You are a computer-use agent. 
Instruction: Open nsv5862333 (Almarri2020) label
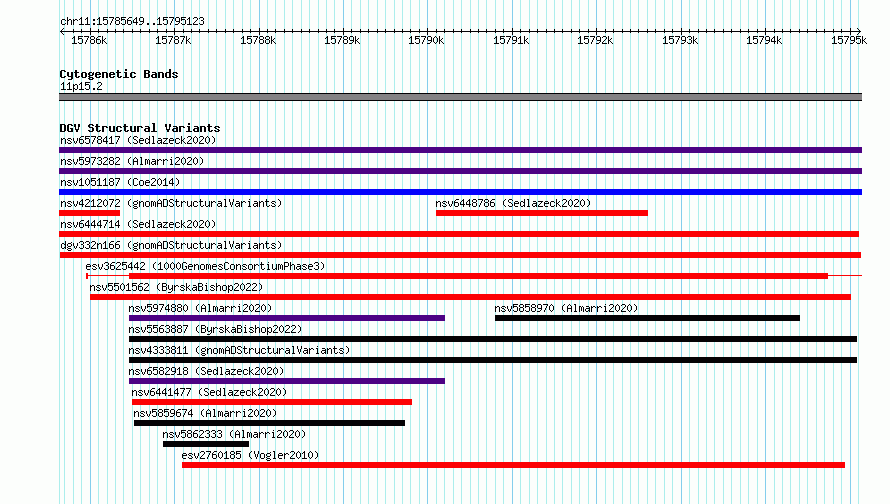tap(234, 434)
